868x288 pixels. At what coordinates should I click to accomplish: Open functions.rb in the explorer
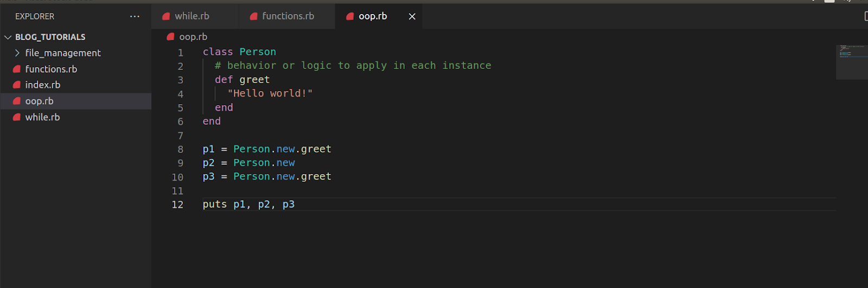pyautogui.click(x=51, y=69)
